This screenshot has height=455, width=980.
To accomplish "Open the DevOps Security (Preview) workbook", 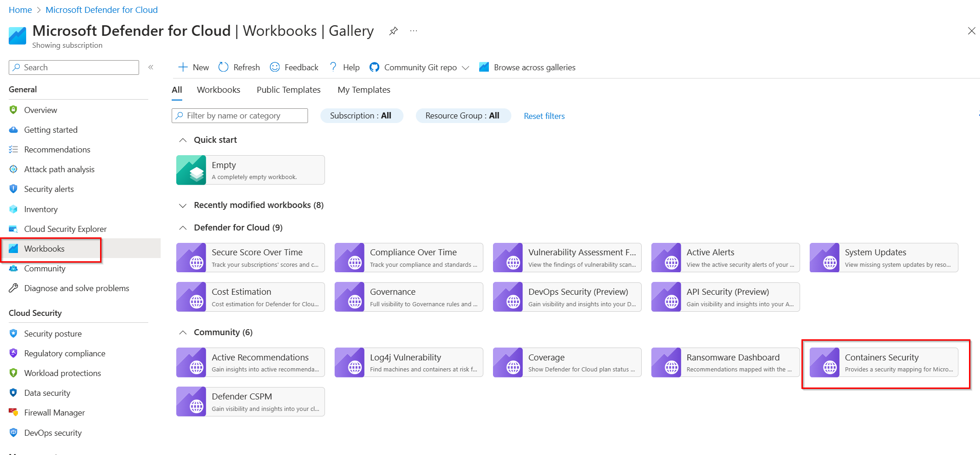I will coord(567,297).
